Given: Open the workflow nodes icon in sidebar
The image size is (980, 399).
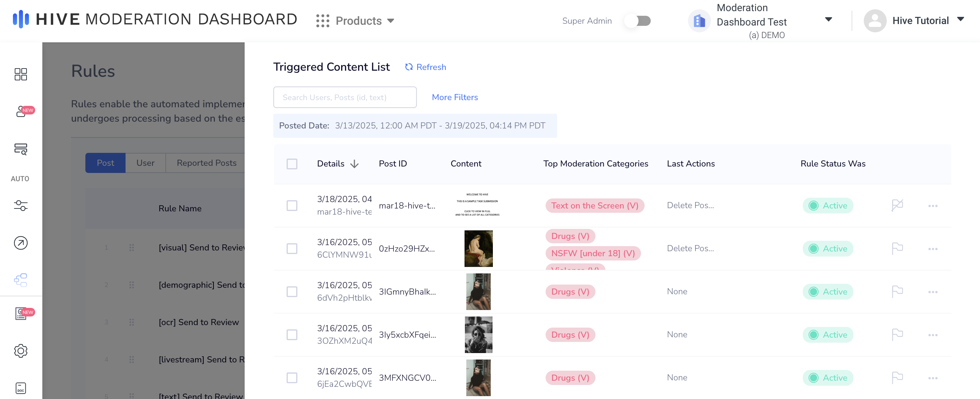Looking at the screenshot, I should coord(20,280).
